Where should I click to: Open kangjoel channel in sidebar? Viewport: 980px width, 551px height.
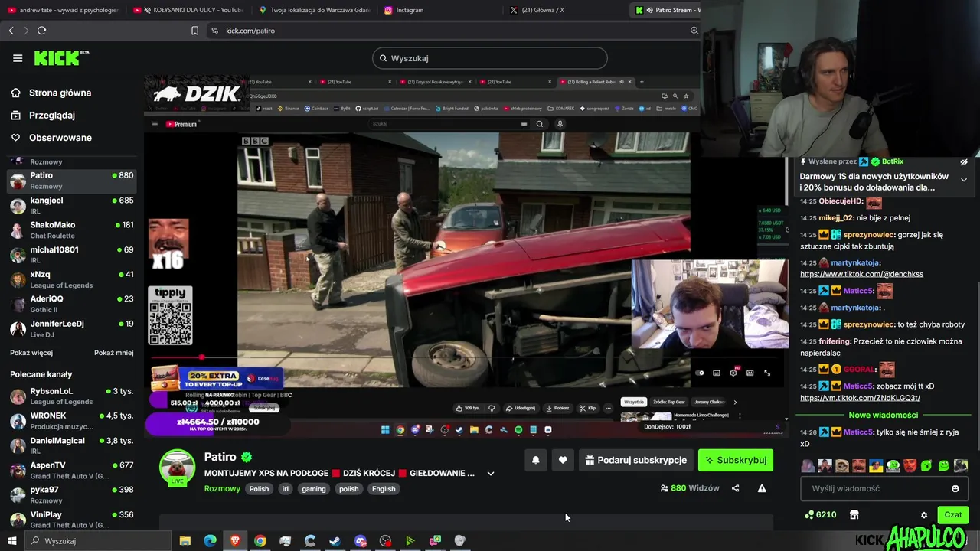72,205
